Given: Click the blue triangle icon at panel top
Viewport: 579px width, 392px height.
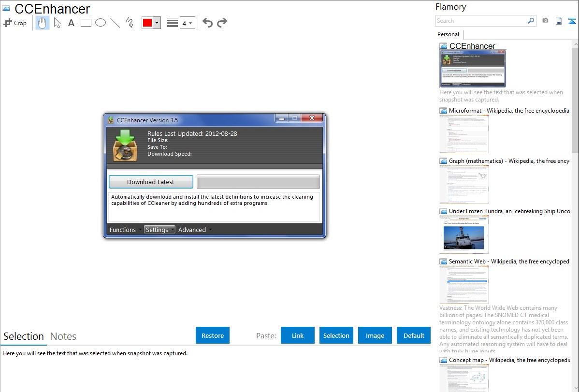Looking at the screenshot, I should 572,21.
